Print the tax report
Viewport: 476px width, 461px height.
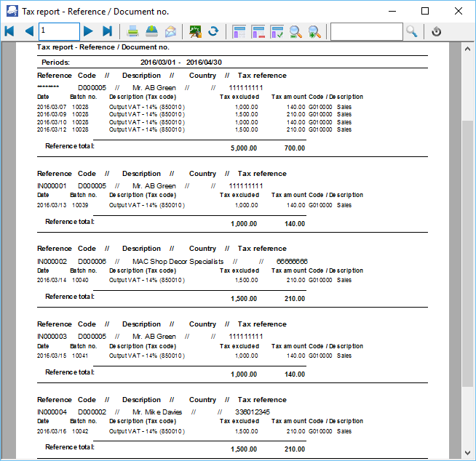[x=133, y=31]
